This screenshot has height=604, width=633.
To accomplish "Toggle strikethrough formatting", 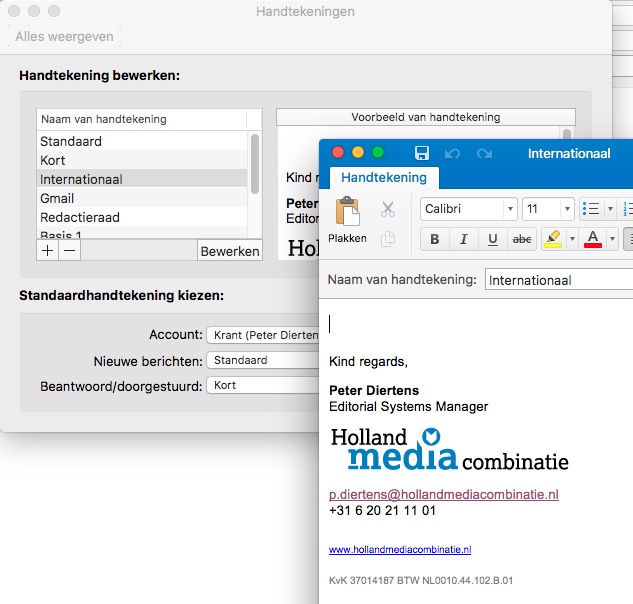I will tap(521, 239).
